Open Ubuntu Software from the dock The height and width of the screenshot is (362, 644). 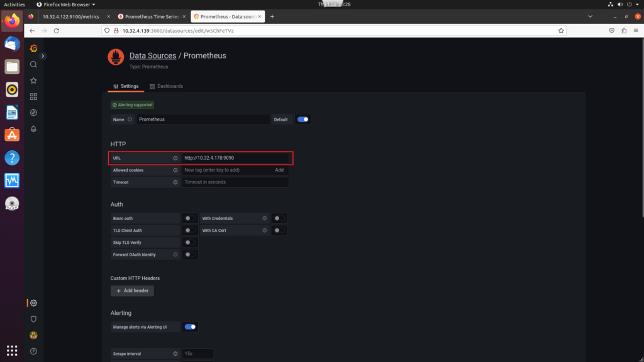(x=12, y=135)
